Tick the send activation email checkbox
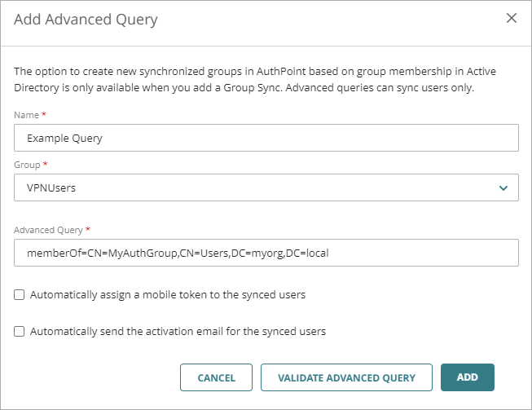 pyautogui.click(x=20, y=332)
